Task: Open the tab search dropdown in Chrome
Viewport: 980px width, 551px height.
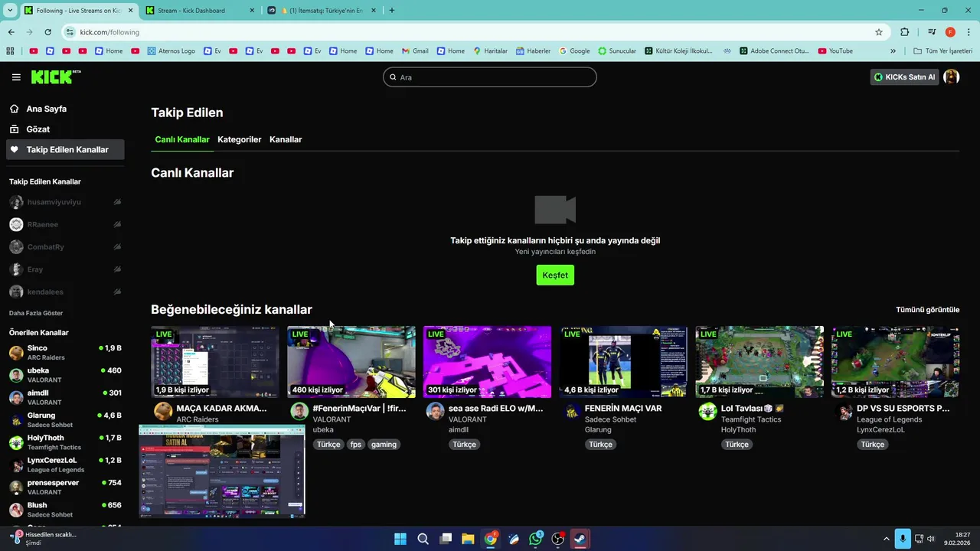Action: [10, 11]
